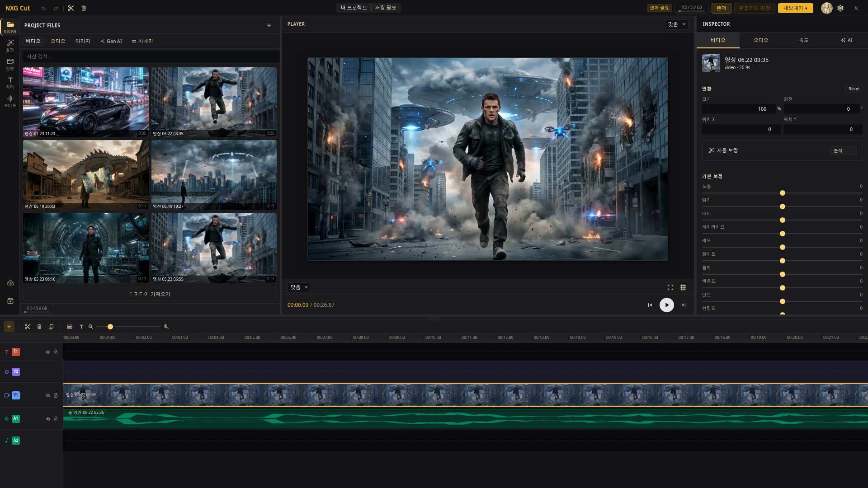The height and width of the screenshot is (488, 868).
Task: Click the 크기 scale value field
Action: [739, 109]
